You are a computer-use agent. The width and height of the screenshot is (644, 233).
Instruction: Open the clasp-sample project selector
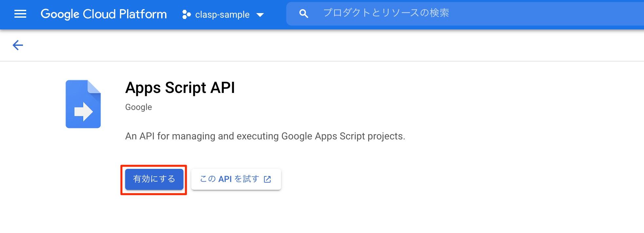coord(223,15)
